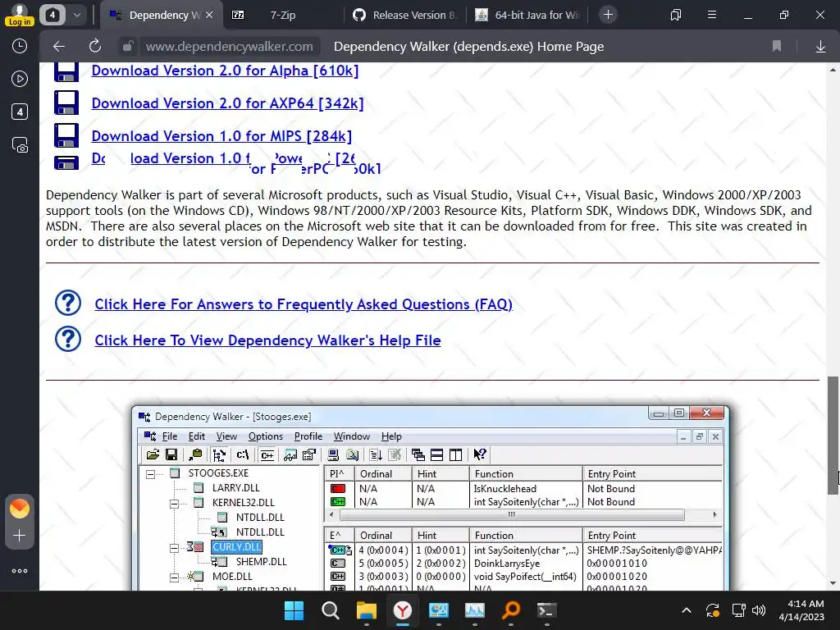Click the Dependency Walker Stooges.exe screenshot image
This screenshot has width=840, height=630.
tap(431, 498)
